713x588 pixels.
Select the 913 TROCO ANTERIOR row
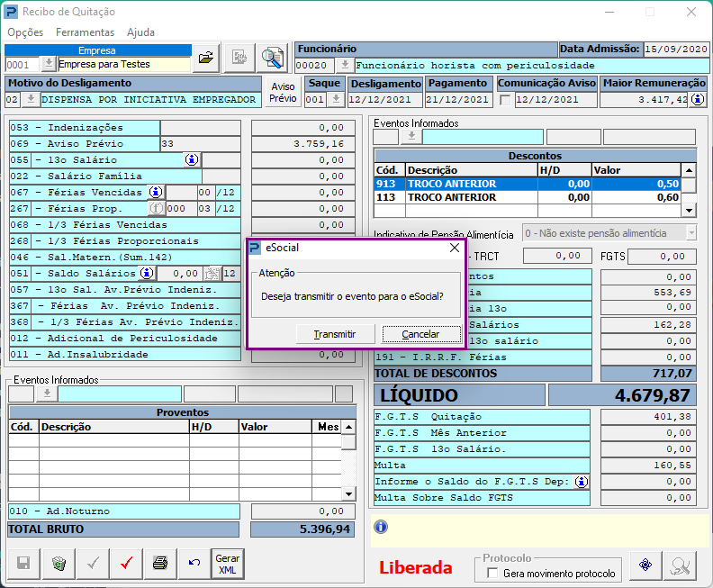(x=528, y=184)
